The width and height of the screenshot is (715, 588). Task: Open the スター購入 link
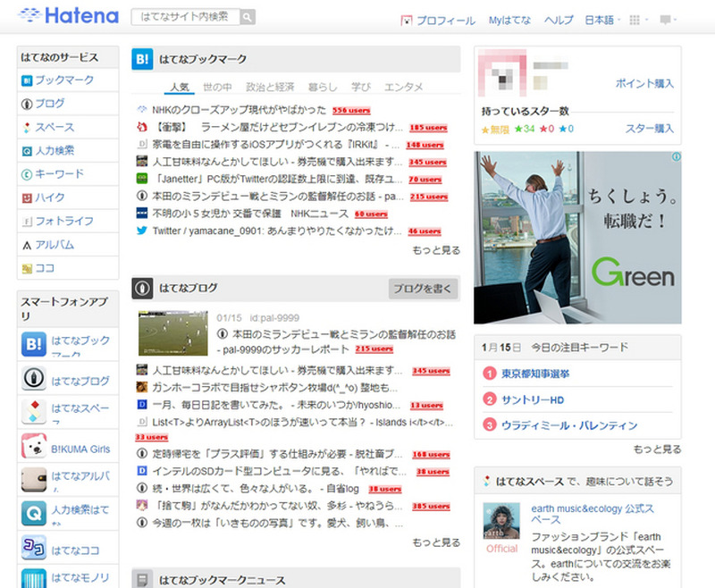click(x=649, y=129)
